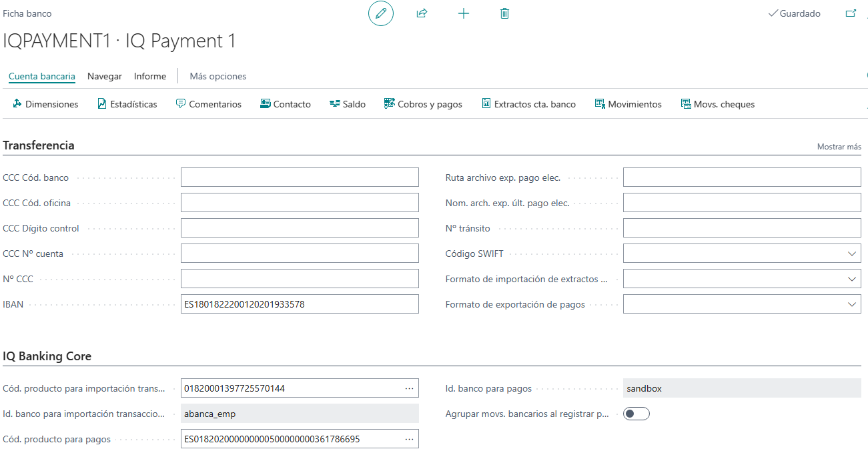
Task: Expand formato de importación de extractos
Action: (x=852, y=278)
